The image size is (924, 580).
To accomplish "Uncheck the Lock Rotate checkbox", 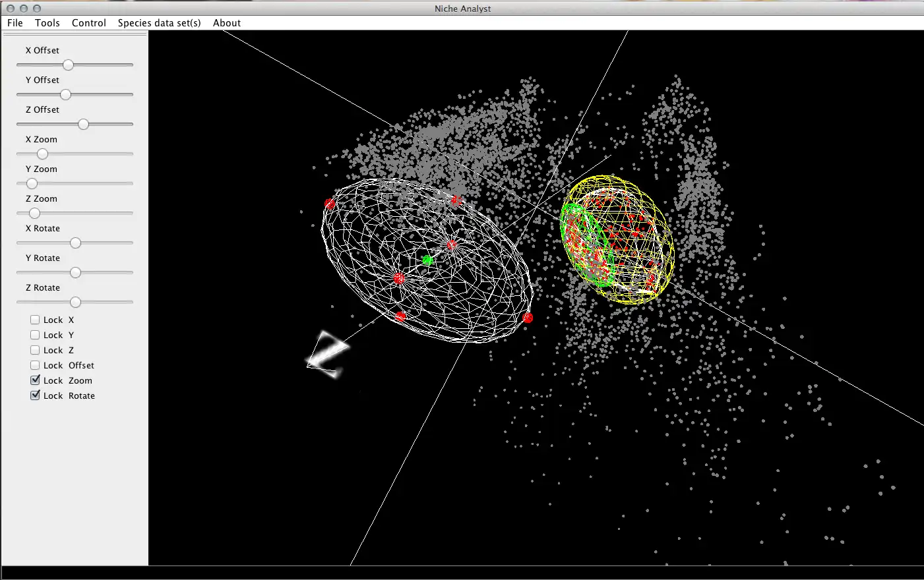I will (35, 395).
